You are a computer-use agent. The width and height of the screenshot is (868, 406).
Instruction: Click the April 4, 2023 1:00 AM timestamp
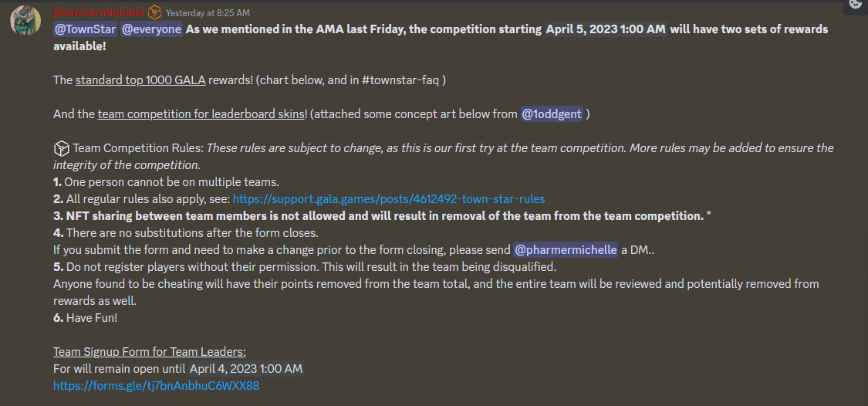pos(246,368)
